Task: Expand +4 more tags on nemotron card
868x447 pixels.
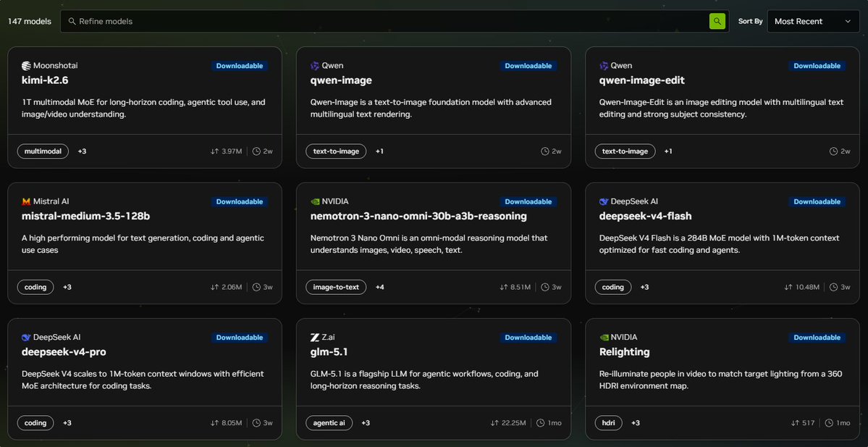Action: (x=380, y=287)
